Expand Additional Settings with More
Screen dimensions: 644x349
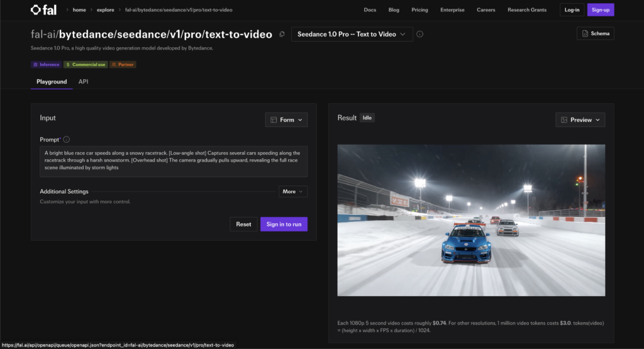click(293, 192)
